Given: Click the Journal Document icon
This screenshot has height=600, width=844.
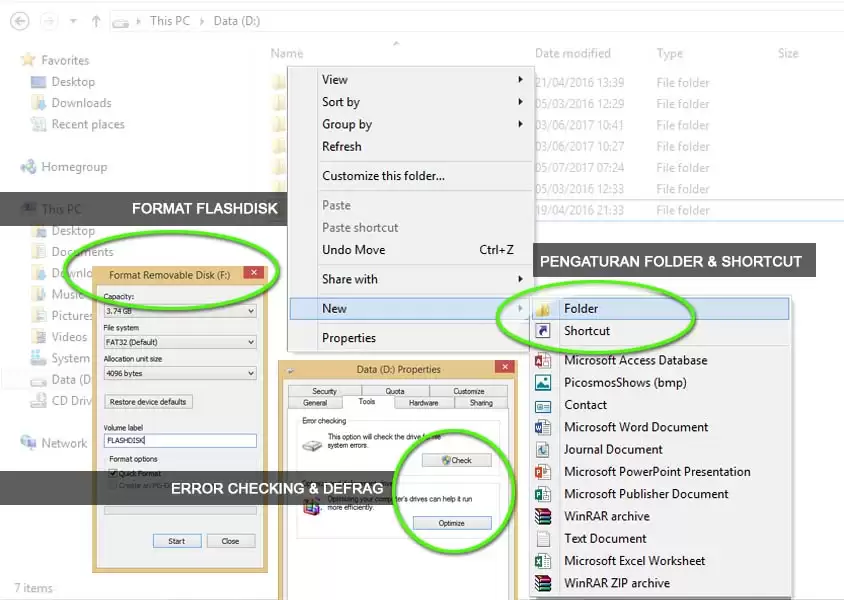Looking at the screenshot, I should (543, 449).
